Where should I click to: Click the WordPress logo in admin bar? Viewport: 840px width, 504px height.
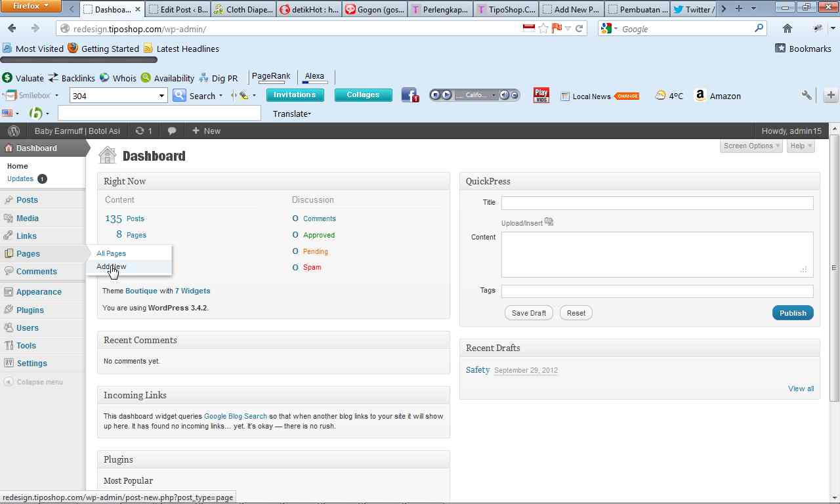(13, 131)
